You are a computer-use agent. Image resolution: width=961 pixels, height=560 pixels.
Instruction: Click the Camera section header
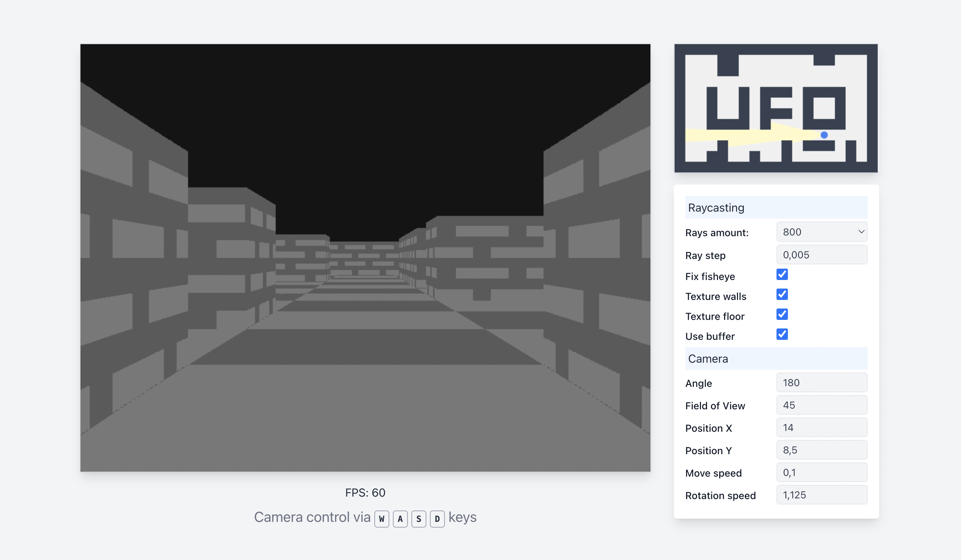[x=776, y=359]
